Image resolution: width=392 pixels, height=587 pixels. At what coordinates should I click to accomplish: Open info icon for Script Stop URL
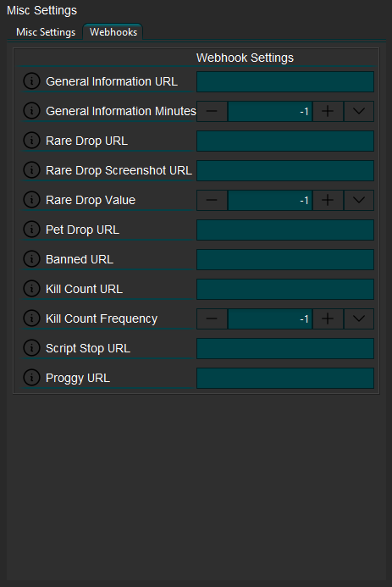[31, 348]
